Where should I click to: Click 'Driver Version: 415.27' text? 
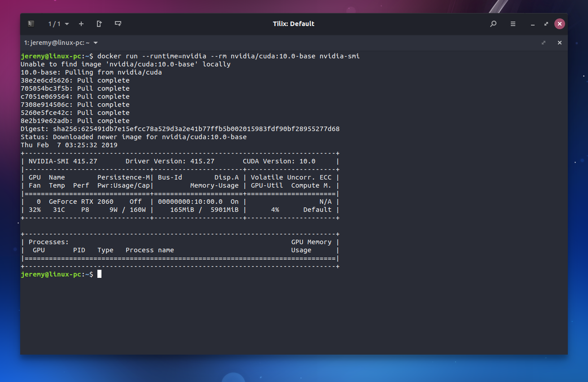(x=170, y=161)
